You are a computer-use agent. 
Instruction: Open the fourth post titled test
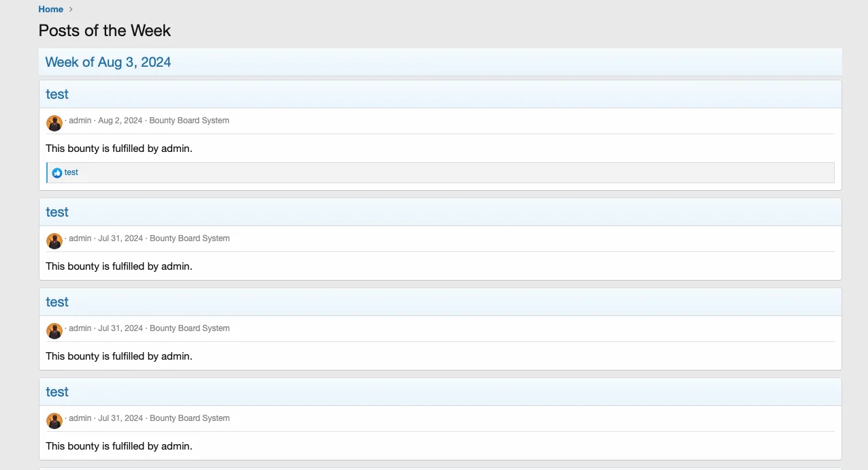click(x=57, y=392)
